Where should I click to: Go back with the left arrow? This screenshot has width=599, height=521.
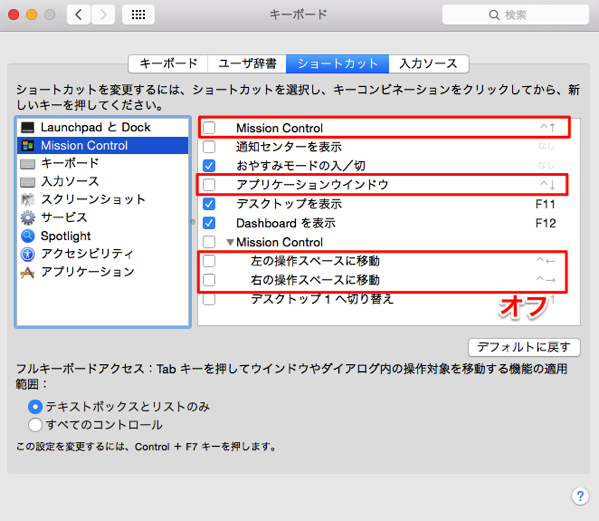pyautogui.click(x=79, y=15)
